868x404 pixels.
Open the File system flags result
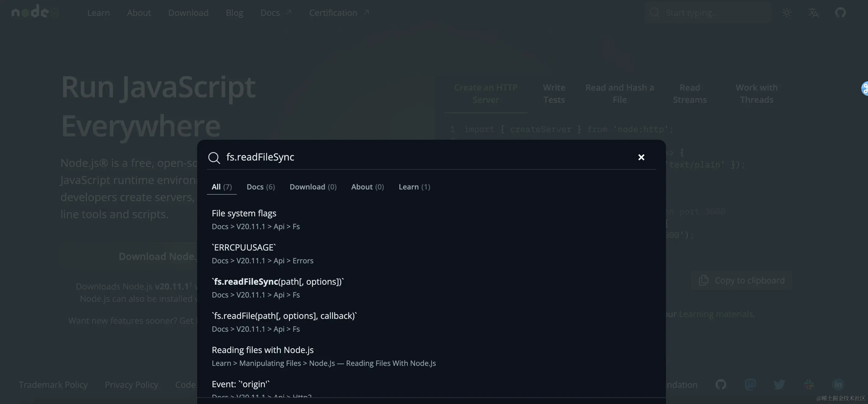pyautogui.click(x=431, y=219)
